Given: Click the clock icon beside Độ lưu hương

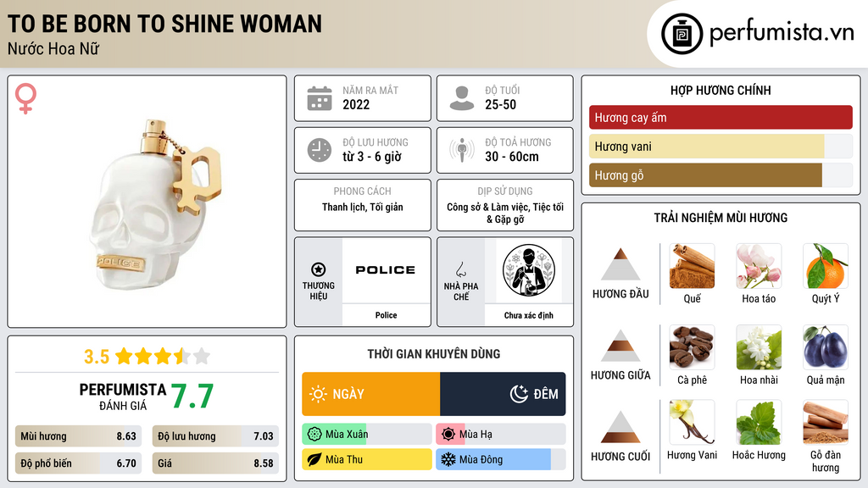Looking at the screenshot, I should 320,150.
